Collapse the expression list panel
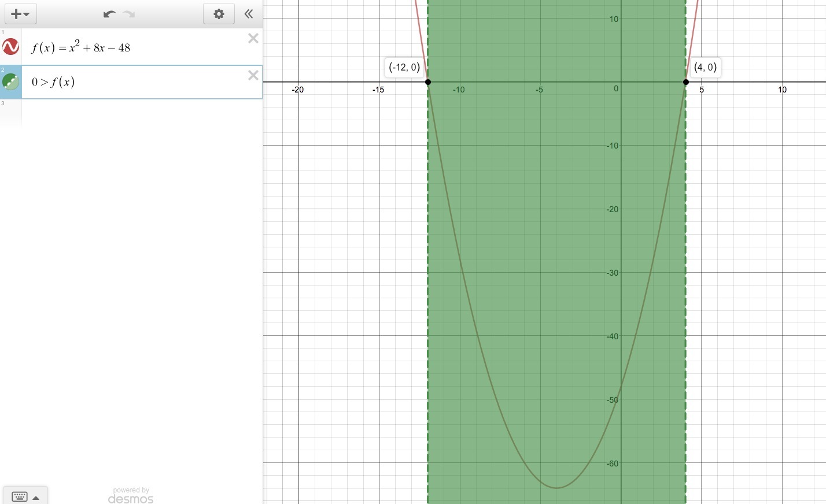 [x=249, y=14]
